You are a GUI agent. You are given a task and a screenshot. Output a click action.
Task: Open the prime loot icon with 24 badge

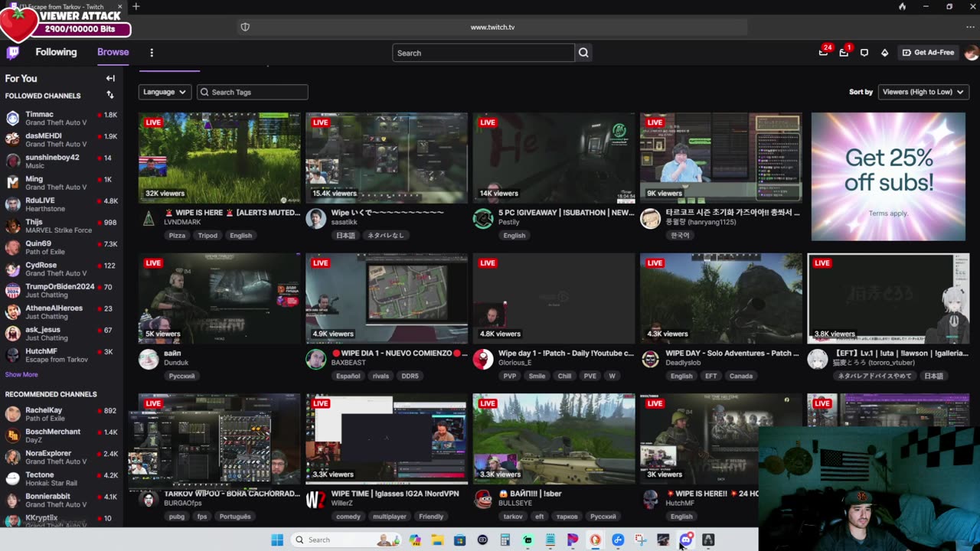click(x=823, y=52)
